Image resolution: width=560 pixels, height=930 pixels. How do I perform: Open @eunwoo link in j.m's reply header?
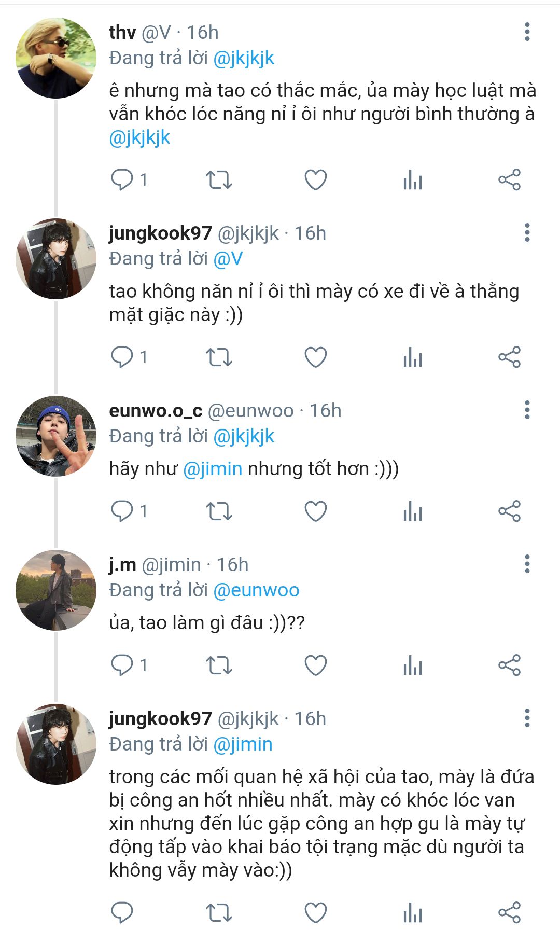click(x=256, y=590)
